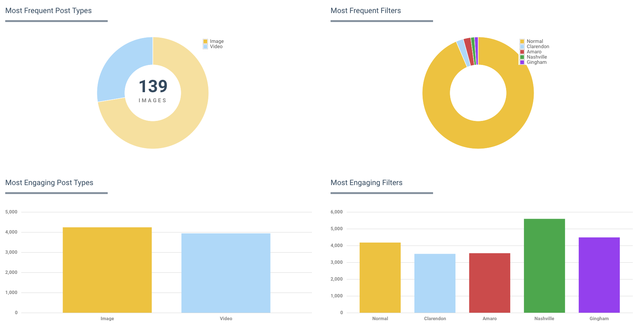Click the Clarendon filter engagement bar
Image resolution: width=644 pixels, height=328 pixels.
[x=435, y=283]
